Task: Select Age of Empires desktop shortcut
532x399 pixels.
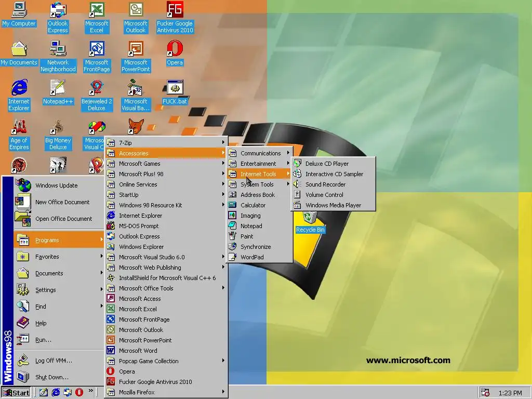Action: 19,135
